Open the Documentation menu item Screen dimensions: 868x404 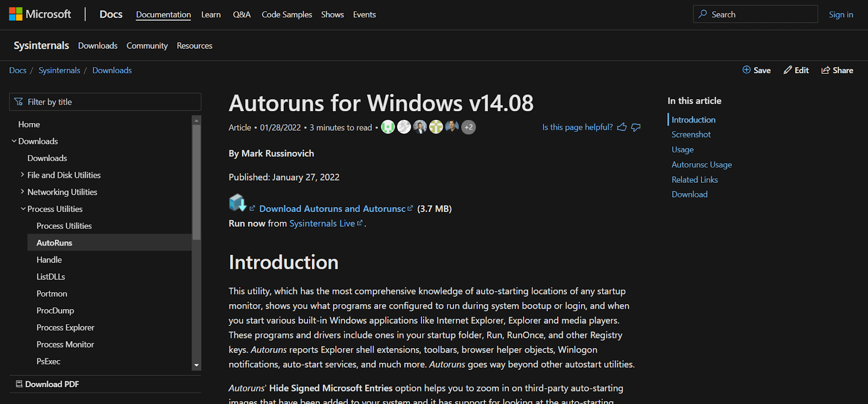click(163, 15)
